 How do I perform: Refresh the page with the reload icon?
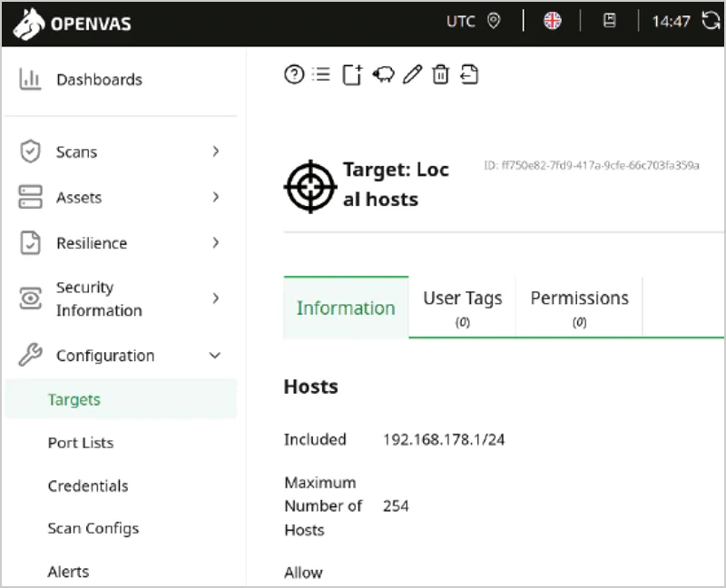coord(712,20)
